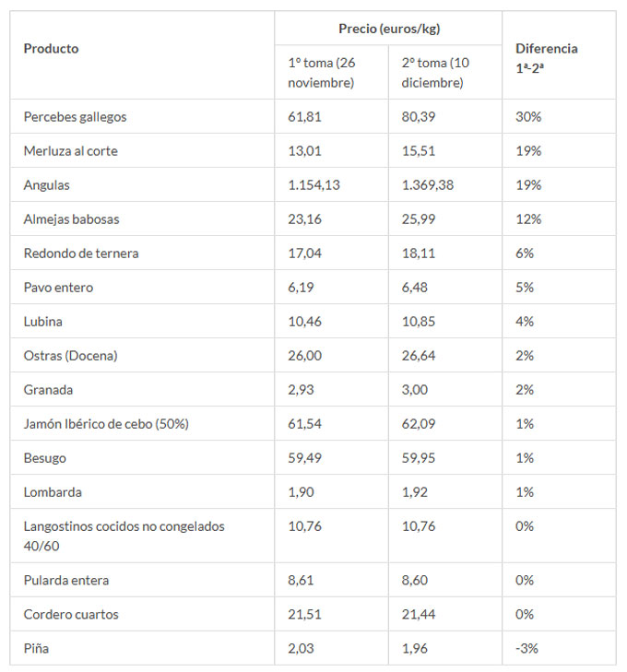Click the Pavo entero price 6,48
This screenshot has height=672, width=627.
pos(415,288)
